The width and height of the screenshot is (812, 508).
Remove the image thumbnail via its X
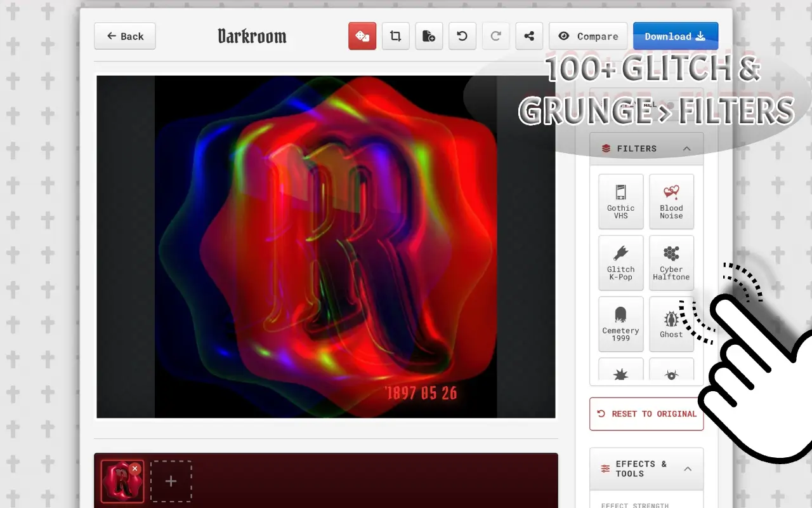tap(134, 468)
